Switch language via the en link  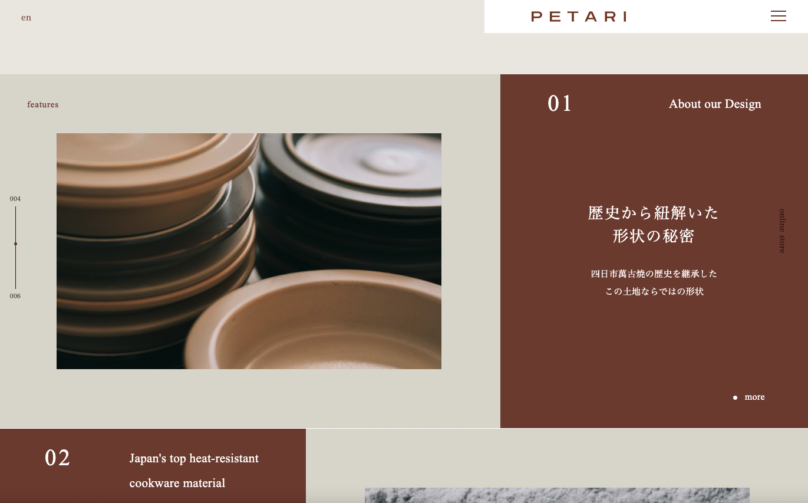[26, 18]
